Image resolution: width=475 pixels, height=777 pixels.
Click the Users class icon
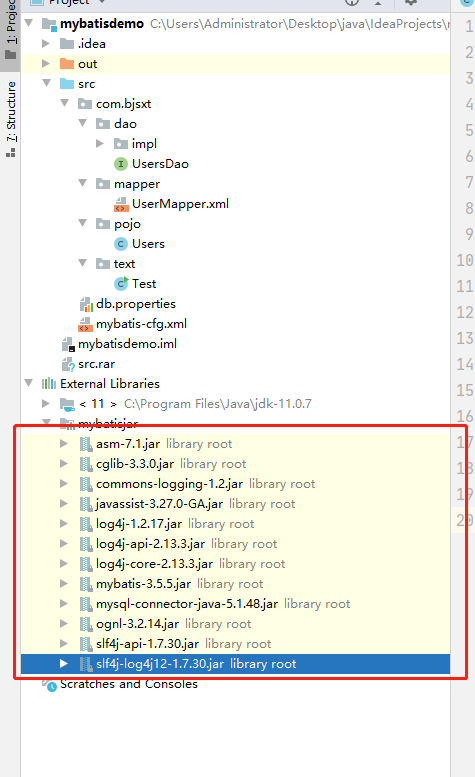click(121, 244)
